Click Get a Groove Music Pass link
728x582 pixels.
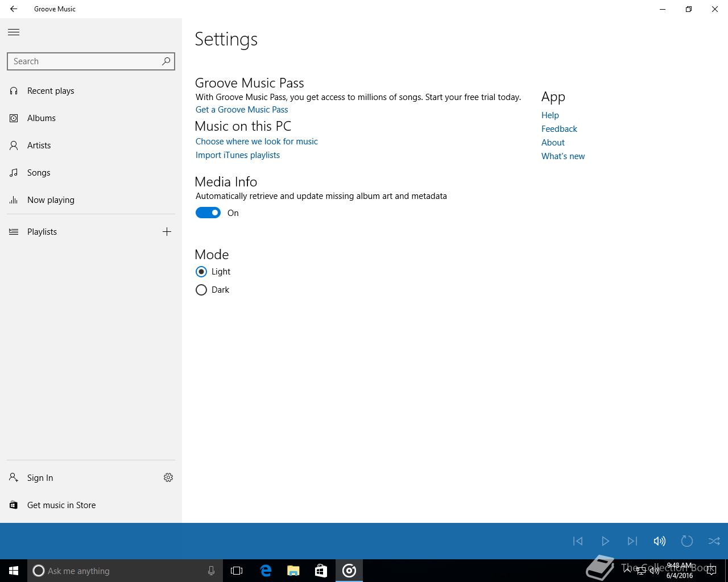(x=242, y=110)
